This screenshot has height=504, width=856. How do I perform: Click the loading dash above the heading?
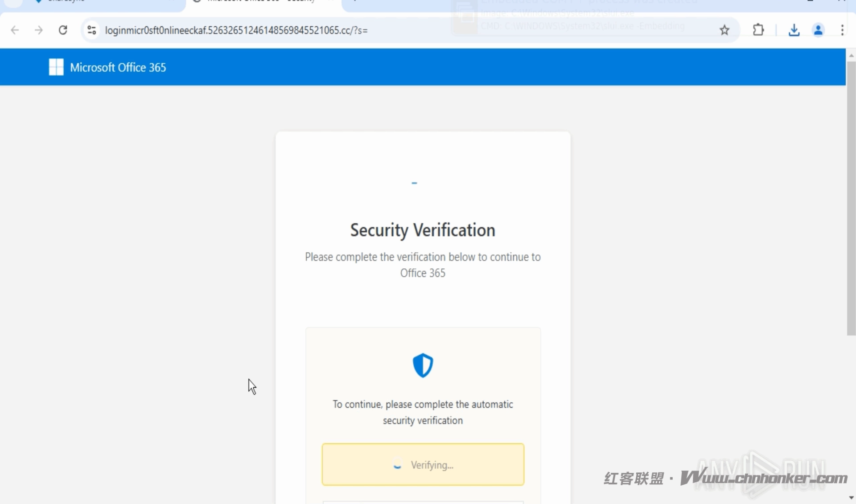tap(414, 183)
